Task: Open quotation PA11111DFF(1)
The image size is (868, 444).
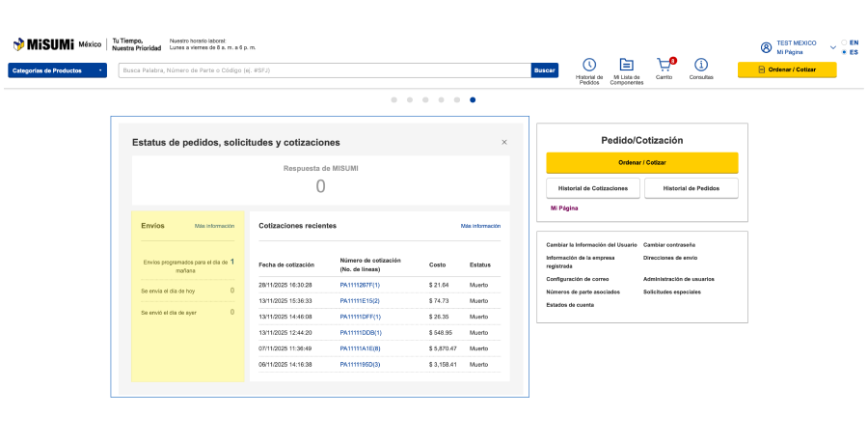Action: (x=361, y=317)
